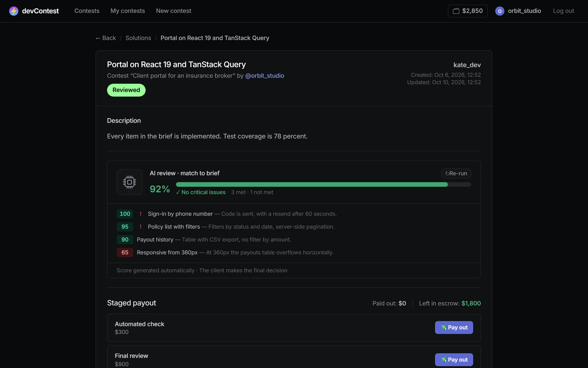This screenshot has width=588, height=368.
Task: Click the AI review chip icon
Action: coord(129,182)
